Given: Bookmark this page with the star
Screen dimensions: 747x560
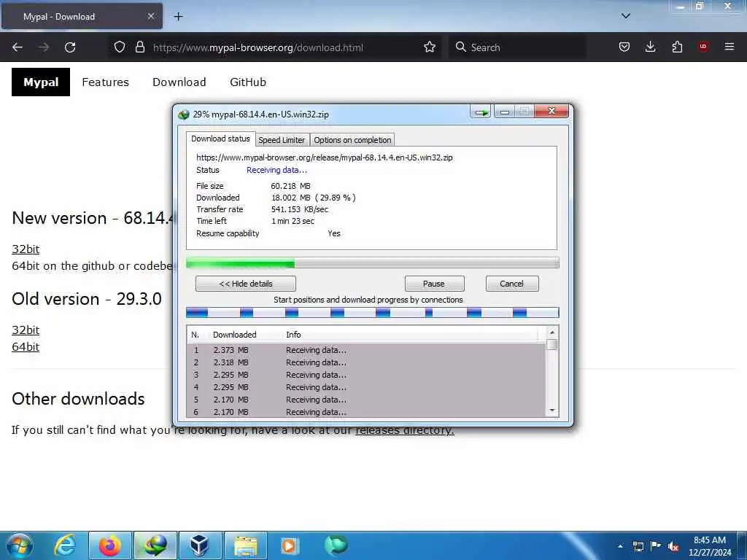Looking at the screenshot, I should [x=430, y=47].
